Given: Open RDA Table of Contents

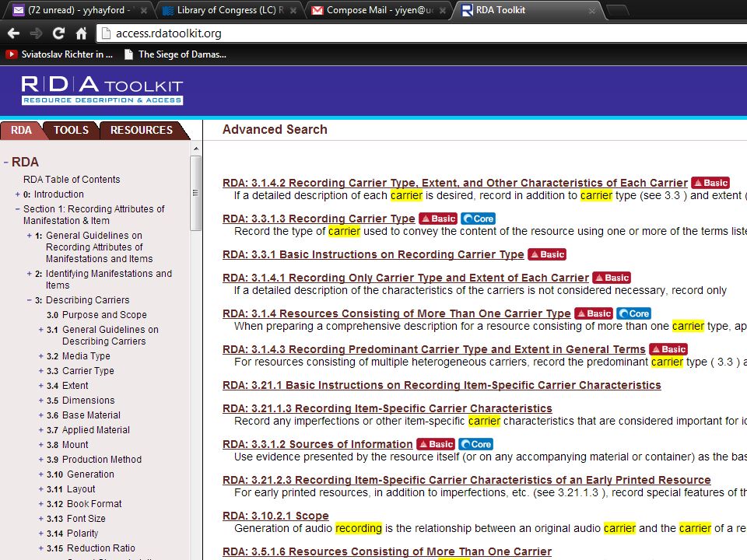Looking at the screenshot, I should pyautogui.click(x=72, y=180).
